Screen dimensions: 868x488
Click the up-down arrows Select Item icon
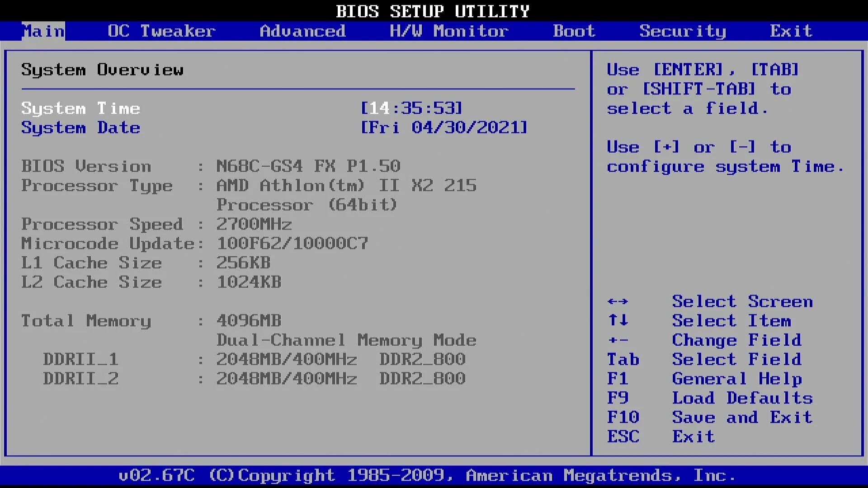tap(618, 321)
